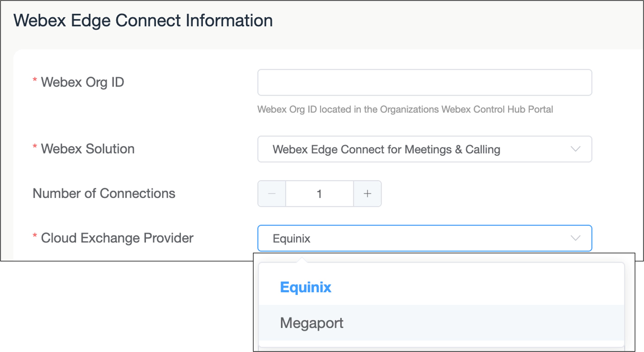Click the dropdown popup's pointer notch

point(302,260)
